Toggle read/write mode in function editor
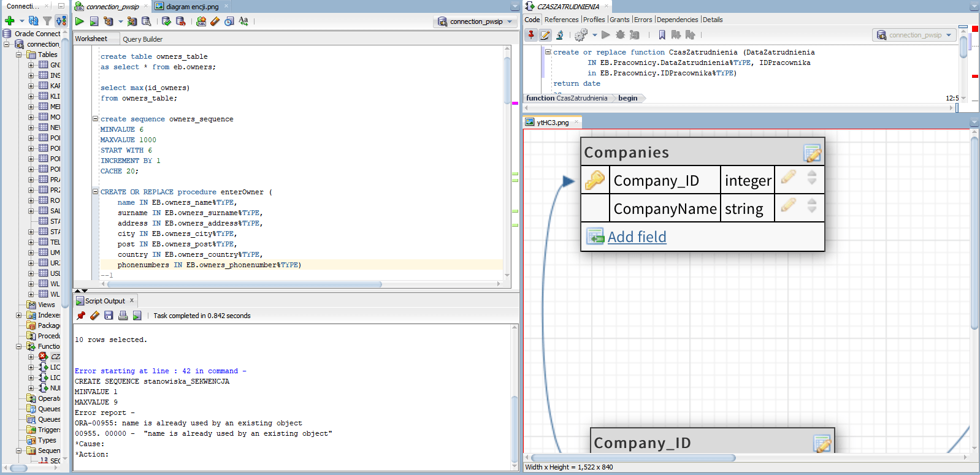Viewport: 980px width, 475px height. coord(545,35)
